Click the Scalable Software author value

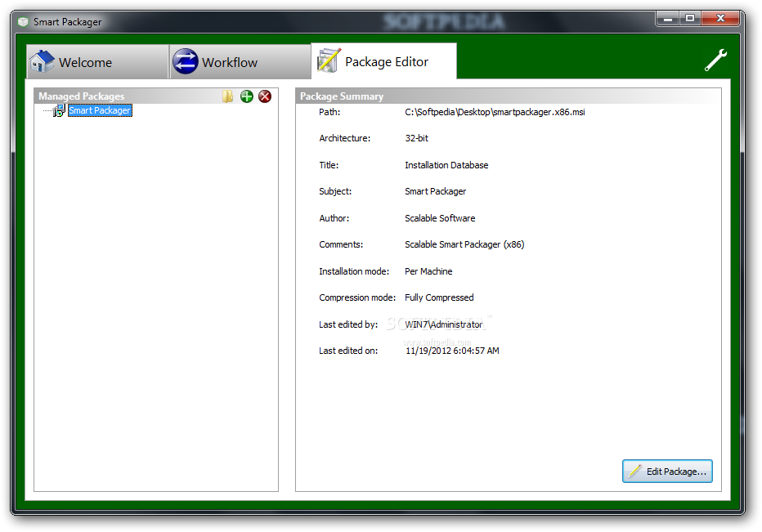[440, 218]
